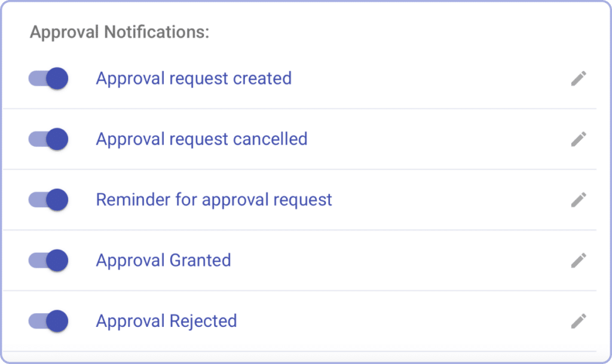The image size is (612, 364).
Task: Disable the Approval request cancelled switch
Action: coord(48,139)
